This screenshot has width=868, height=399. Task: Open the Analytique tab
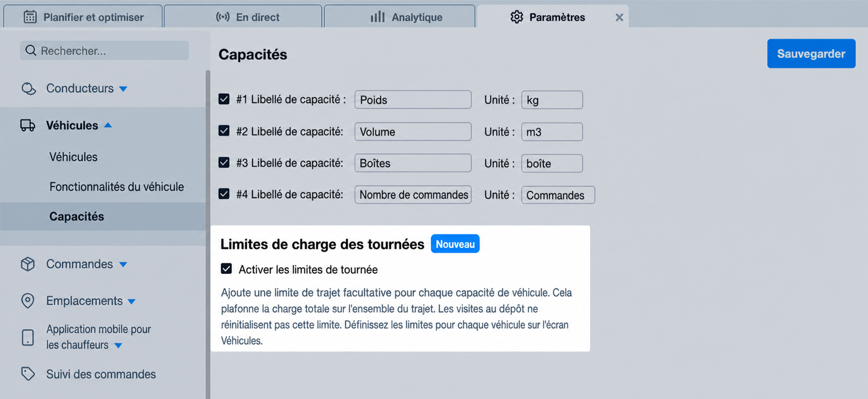click(x=400, y=16)
